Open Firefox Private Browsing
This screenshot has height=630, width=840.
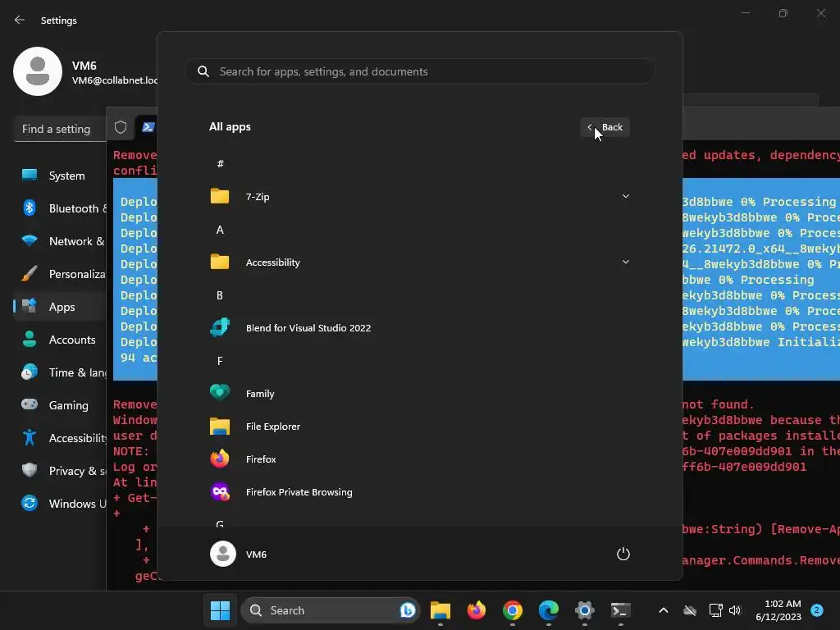(x=419, y=492)
